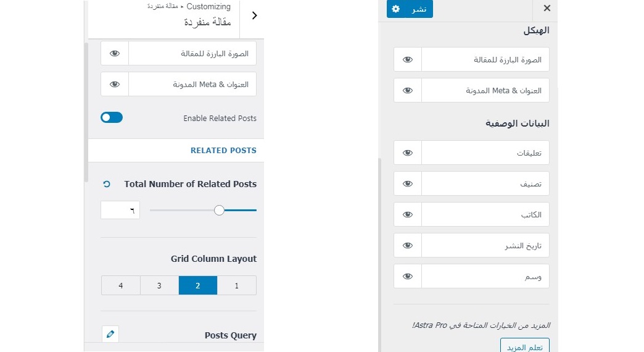This screenshot has height=352, width=644.
Task: Open the تعلم المزيد link button
Action: pyautogui.click(x=524, y=346)
